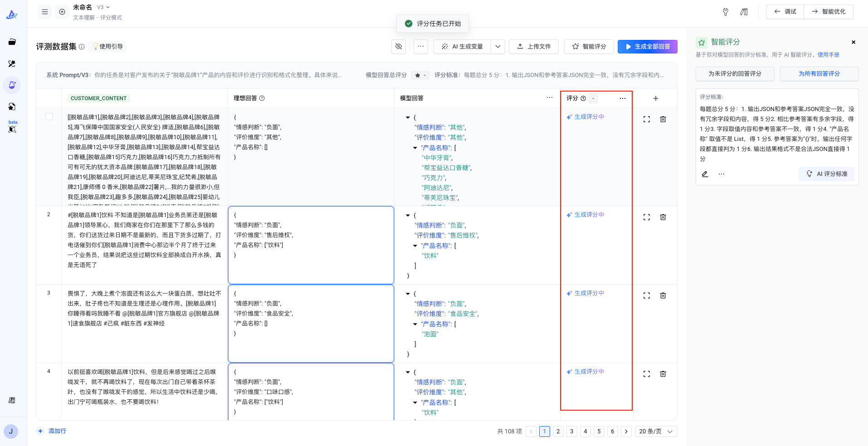Click the add column plus icon

(x=655, y=98)
